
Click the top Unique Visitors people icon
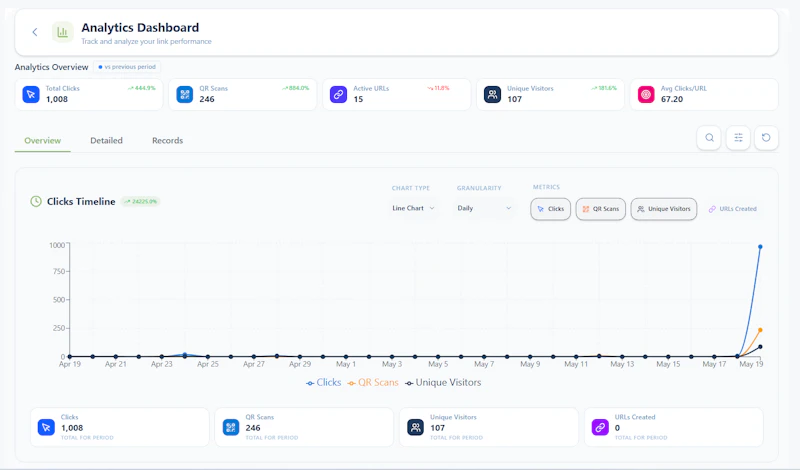[x=492, y=94]
